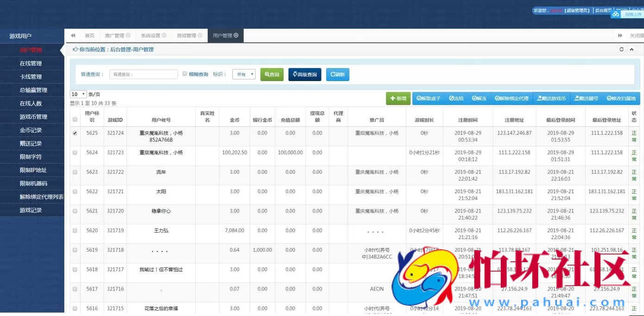Click the 新增 add user icon button
This screenshot has height=316, width=644.
click(x=398, y=98)
